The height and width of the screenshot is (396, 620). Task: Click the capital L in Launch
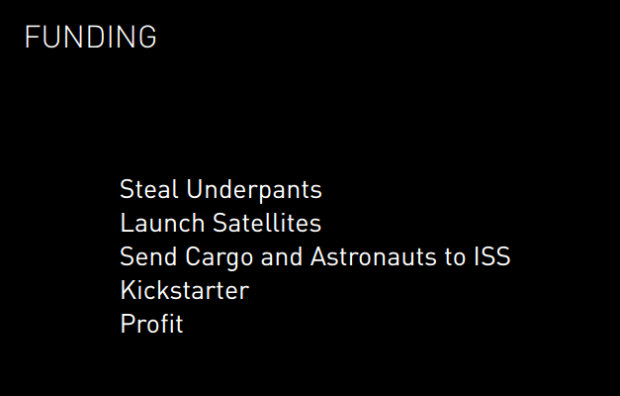[127, 223]
